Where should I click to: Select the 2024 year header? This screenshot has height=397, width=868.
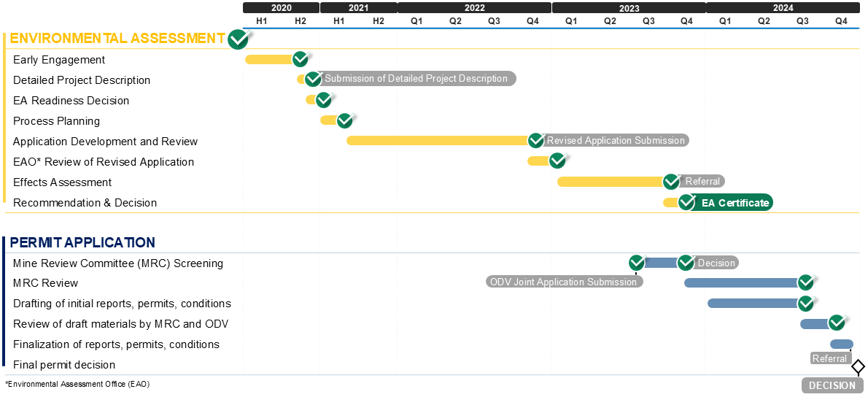(783, 8)
